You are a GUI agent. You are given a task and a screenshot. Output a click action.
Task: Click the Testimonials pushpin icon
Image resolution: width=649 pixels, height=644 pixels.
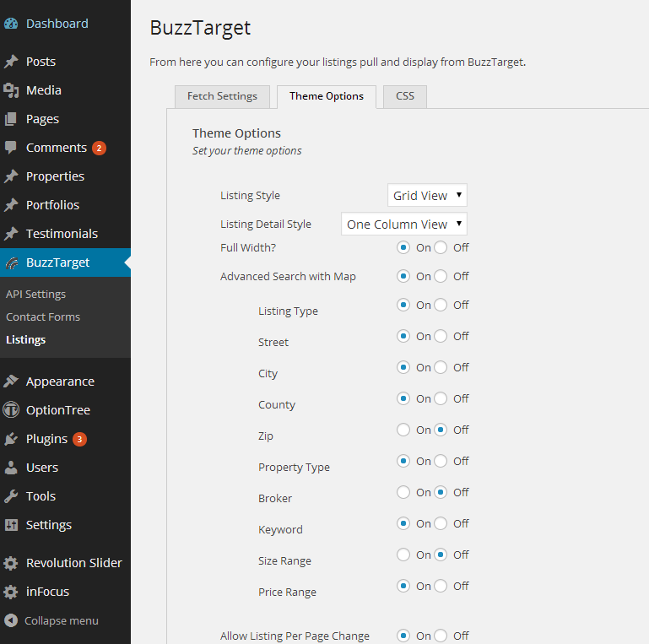click(11, 234)
